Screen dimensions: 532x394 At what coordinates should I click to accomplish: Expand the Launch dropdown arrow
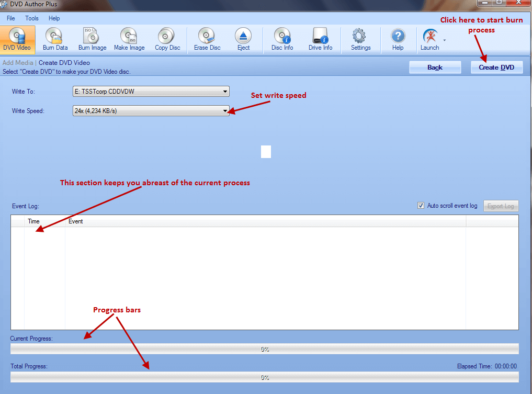tap(445, 40)
